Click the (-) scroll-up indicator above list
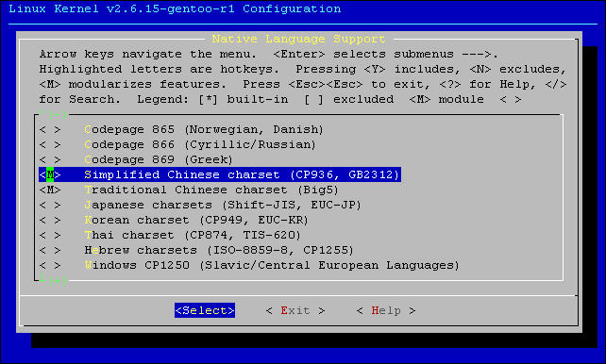606x364 pixels. point(54,114)
